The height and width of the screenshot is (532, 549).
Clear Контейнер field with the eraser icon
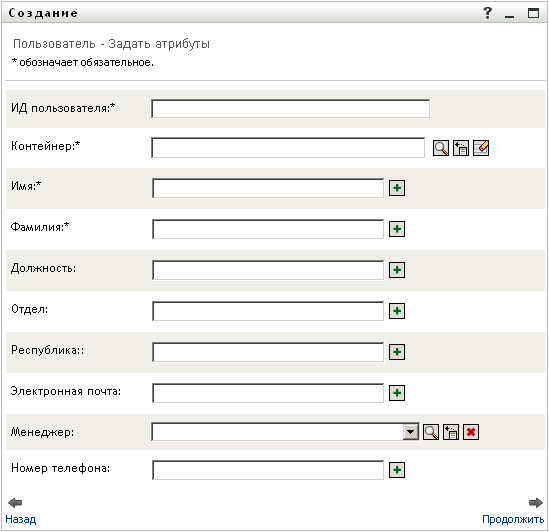pyautogui.click(x=481, y=148)
